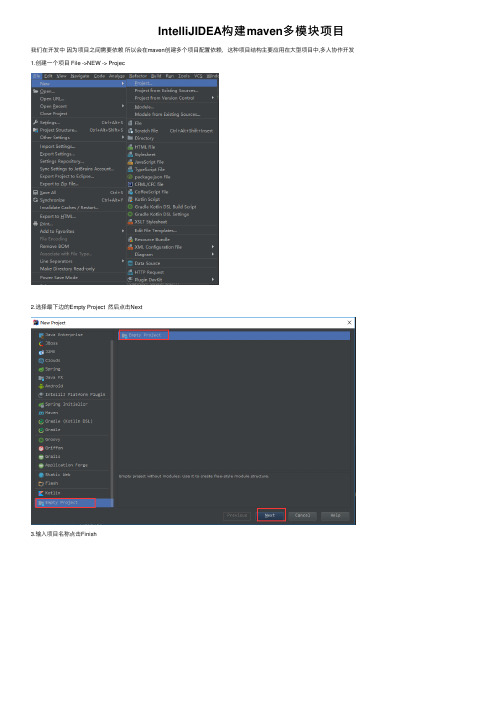Screen dimensions: 504x713
Task: Click the Java Enterprise icon in New Project list
Action: (x=41, y=335)
